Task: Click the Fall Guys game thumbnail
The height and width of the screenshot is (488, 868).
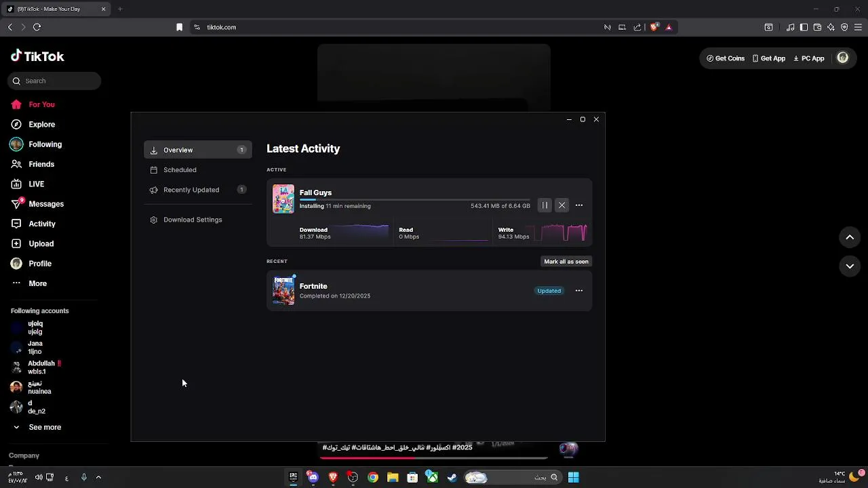Action: tap(283, 199)
